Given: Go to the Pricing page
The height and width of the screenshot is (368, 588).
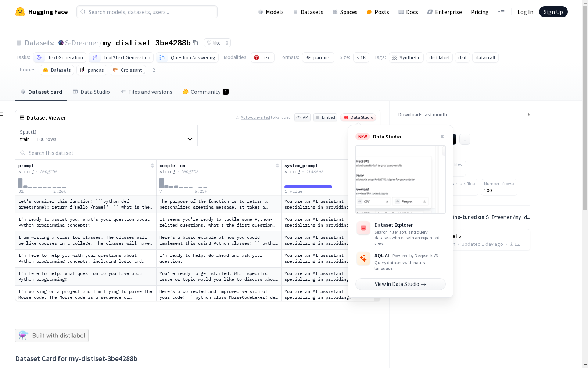Looking at the screenshot, I should pyautogui.click(x=480, y=12).
